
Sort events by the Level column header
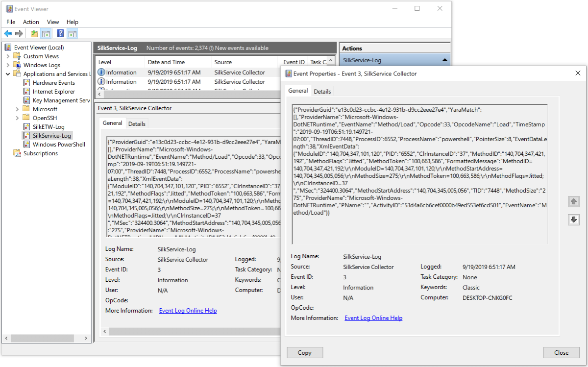tap(120, 62)
